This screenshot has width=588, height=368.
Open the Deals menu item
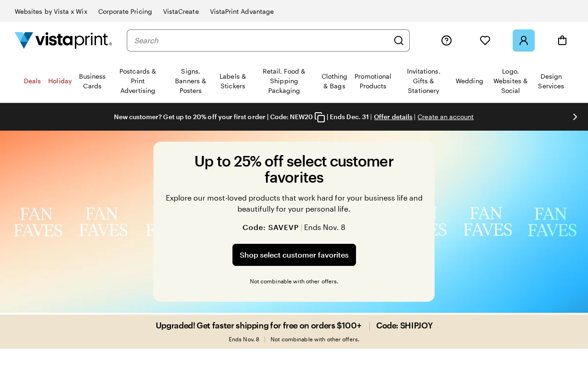(32, 81)
